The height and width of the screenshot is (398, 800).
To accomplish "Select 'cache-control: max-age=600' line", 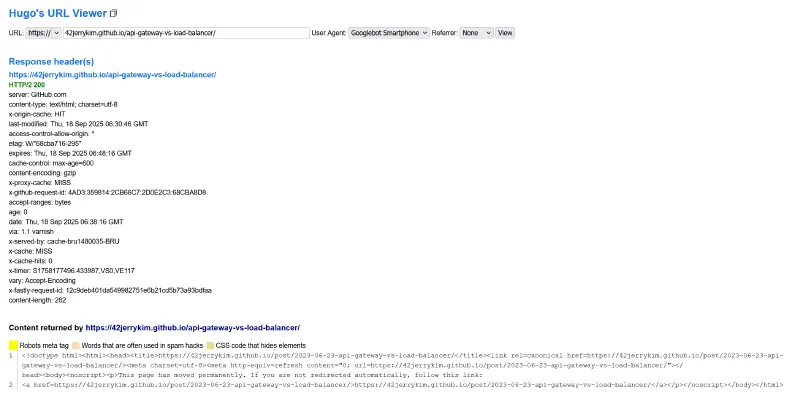I will (x=51, y=163).
